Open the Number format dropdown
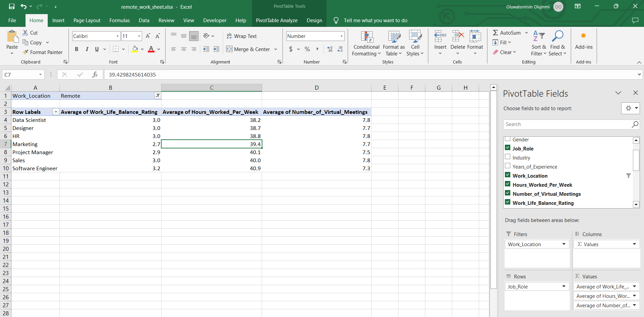This screenshot has width=644, height=317. 342,36
